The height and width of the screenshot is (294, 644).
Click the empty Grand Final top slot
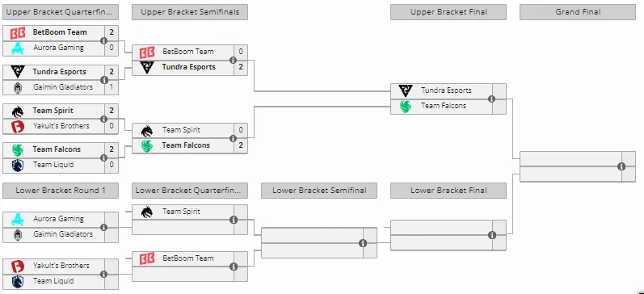(x=571, y=159)
